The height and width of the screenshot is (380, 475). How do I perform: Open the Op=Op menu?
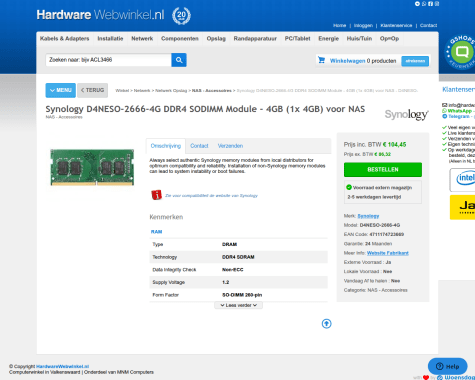389,39
